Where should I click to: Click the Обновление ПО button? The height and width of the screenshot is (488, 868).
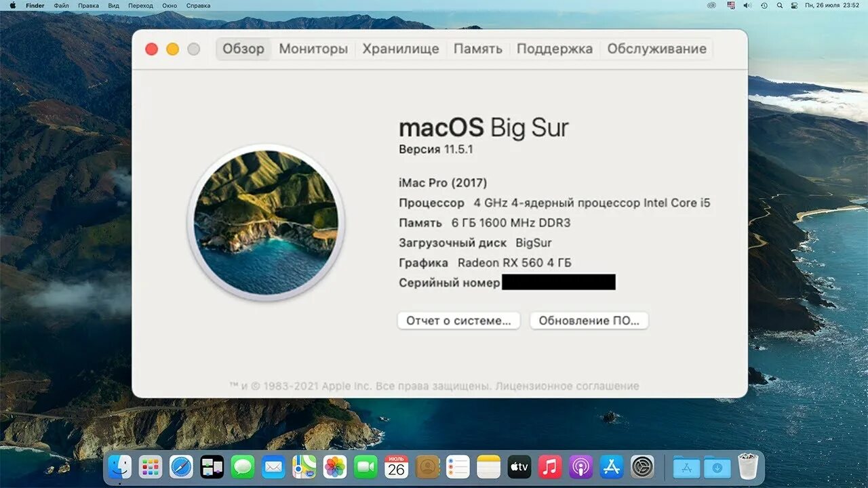coord(589,321)
